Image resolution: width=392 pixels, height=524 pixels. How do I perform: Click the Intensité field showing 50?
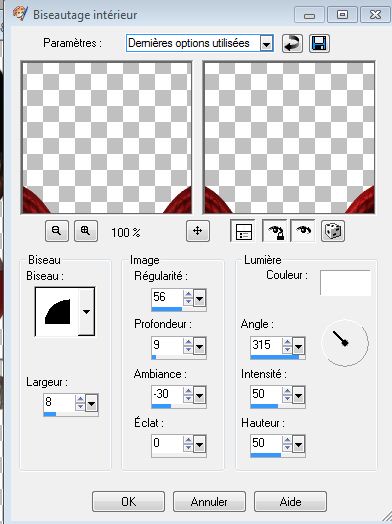(266, 395)
